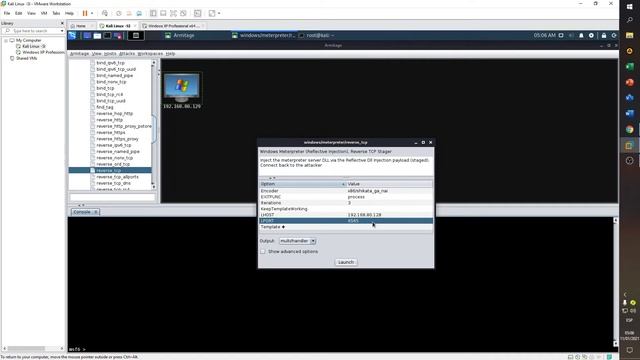This screenshot has height=360, width=640.
Task: Select reverse_http payload in module tree
Action: 109,120
